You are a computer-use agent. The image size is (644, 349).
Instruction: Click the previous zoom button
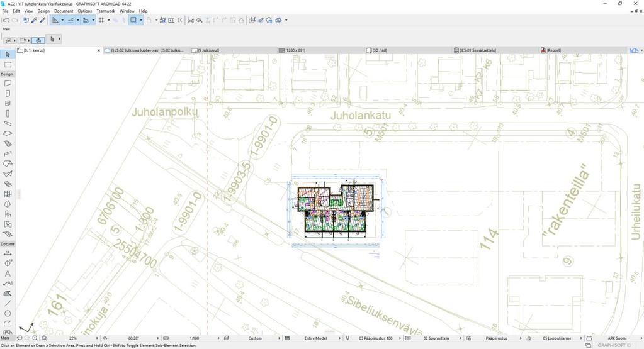[x=20, y=338]
